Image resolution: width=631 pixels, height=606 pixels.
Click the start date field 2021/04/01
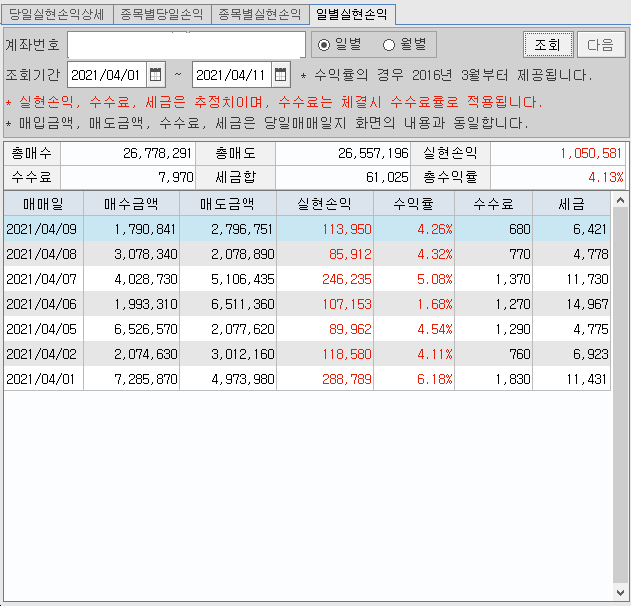pos(107,75)
